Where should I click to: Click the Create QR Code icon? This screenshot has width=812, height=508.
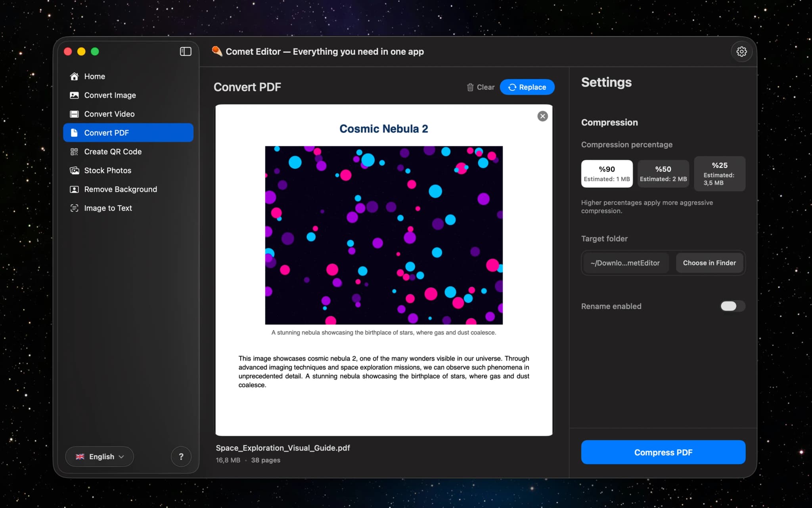[x=75, y=151]
